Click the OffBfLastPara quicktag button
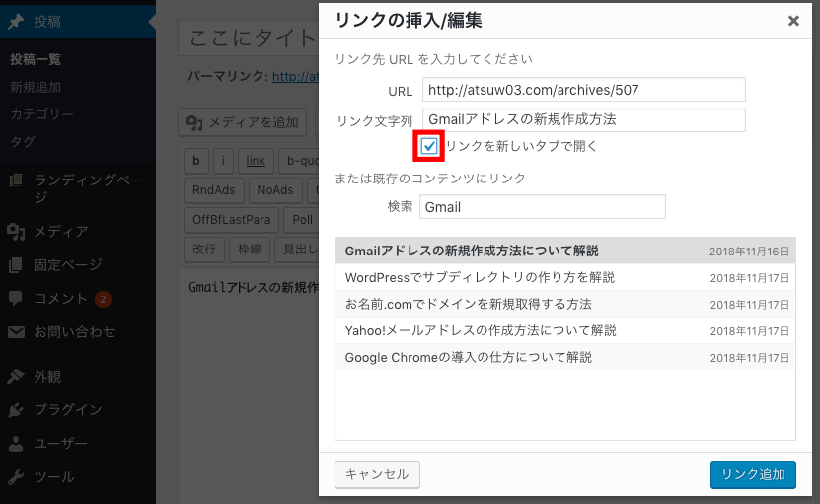Viewport: 820px width, 504px height. pyautogui.click(x=231, y=220)
